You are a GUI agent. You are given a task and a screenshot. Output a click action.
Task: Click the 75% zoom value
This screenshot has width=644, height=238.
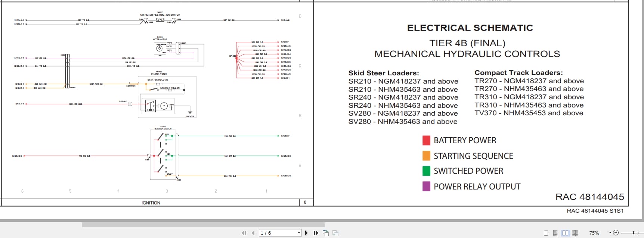pos(594,233)
